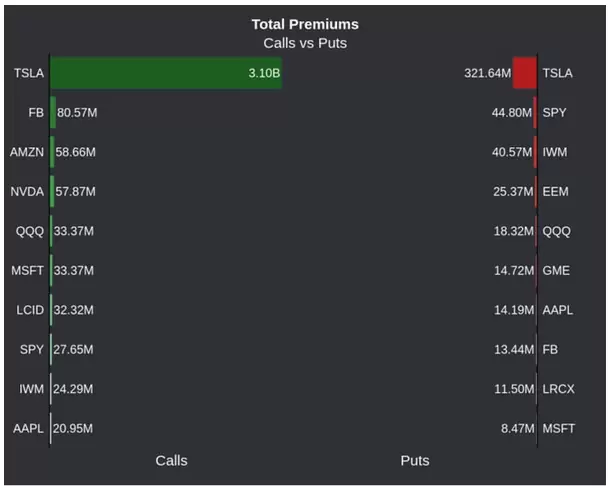Click the 'Calls' axis label

coord(171,460)
